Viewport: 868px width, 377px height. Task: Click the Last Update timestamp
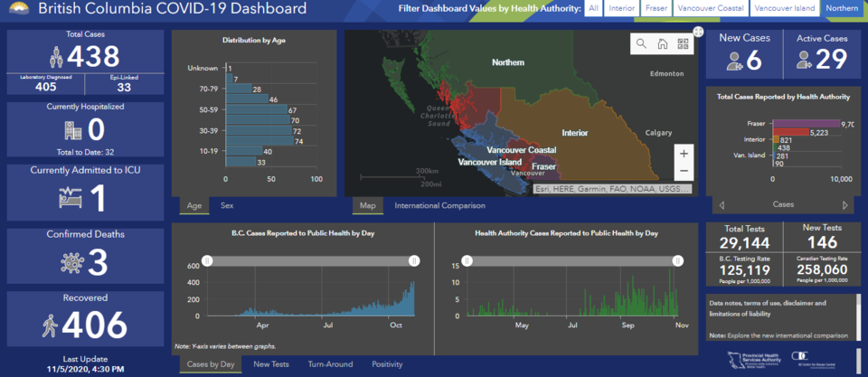[86, 368]
